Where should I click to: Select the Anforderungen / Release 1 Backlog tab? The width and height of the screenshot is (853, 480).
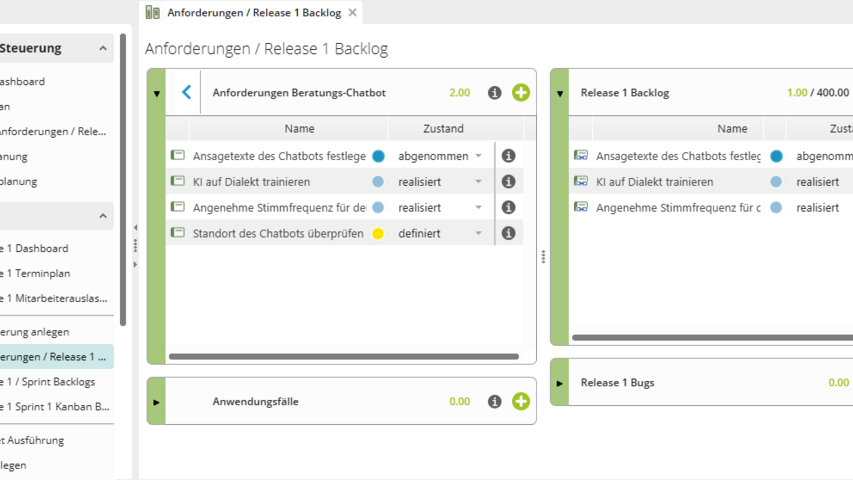[x=254, y=13]
